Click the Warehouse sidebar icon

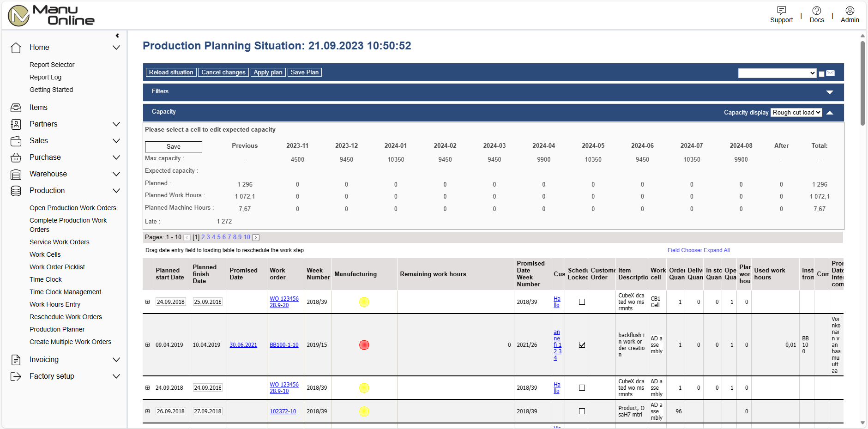[x=16, y=174]
